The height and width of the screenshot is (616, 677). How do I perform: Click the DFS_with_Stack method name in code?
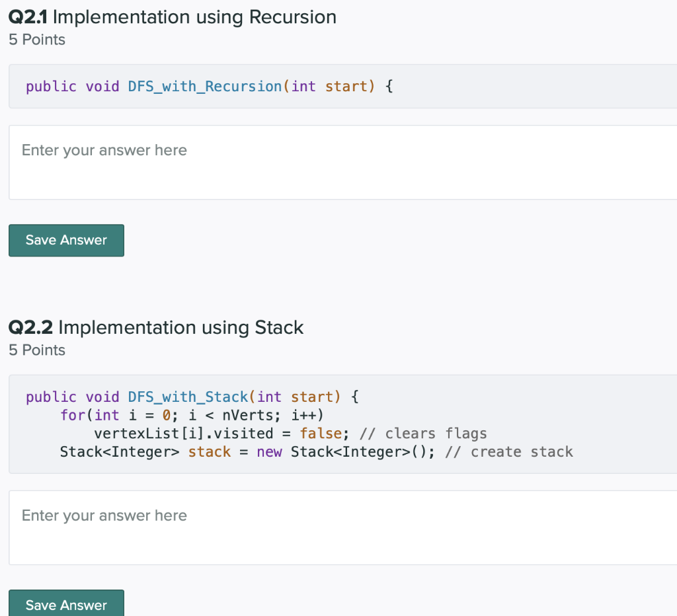188,397
